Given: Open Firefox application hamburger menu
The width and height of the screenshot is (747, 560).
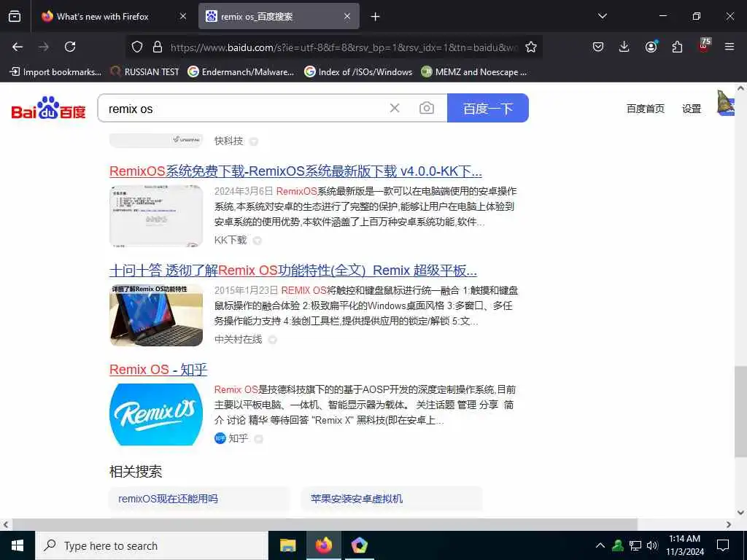Looking at the screenshot, I should point(729,47).
